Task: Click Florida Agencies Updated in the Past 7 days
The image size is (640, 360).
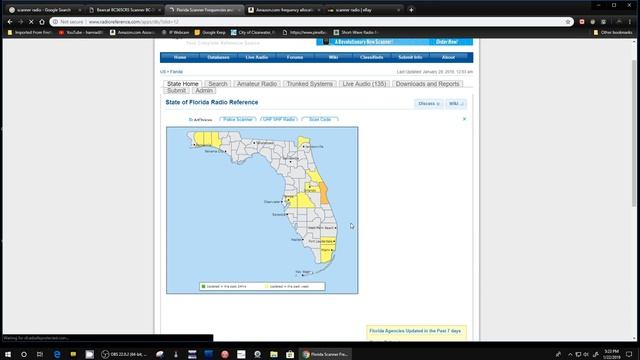Action: [415, 331]
